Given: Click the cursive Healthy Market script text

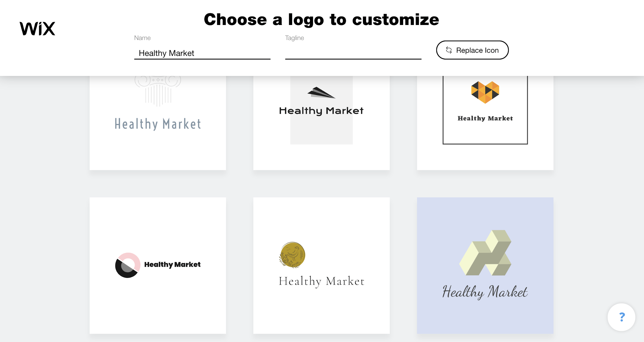Looking at the screenshot, I should (485, 292).
